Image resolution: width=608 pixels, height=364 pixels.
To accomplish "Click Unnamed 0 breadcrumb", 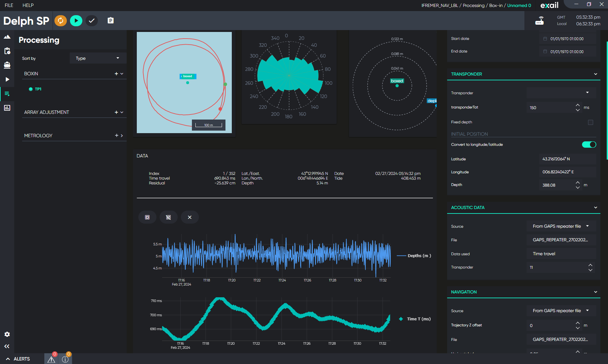I will point(519,5).
